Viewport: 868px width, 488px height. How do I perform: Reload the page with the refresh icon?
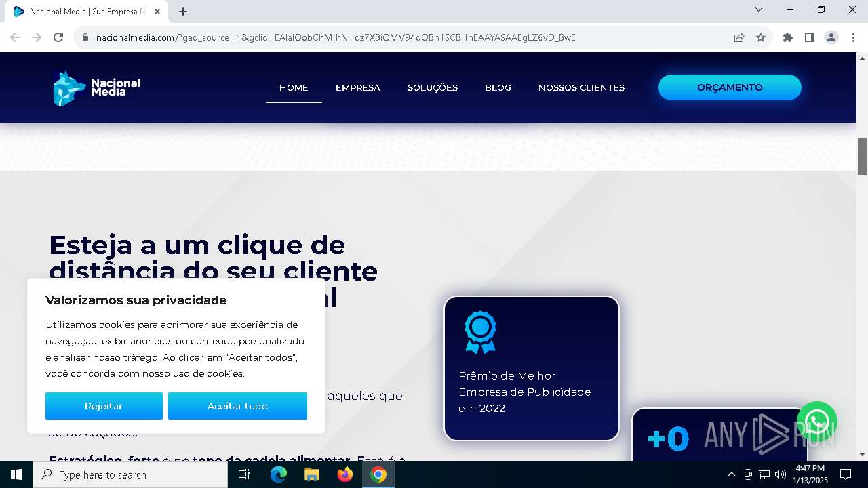point(58,37)
